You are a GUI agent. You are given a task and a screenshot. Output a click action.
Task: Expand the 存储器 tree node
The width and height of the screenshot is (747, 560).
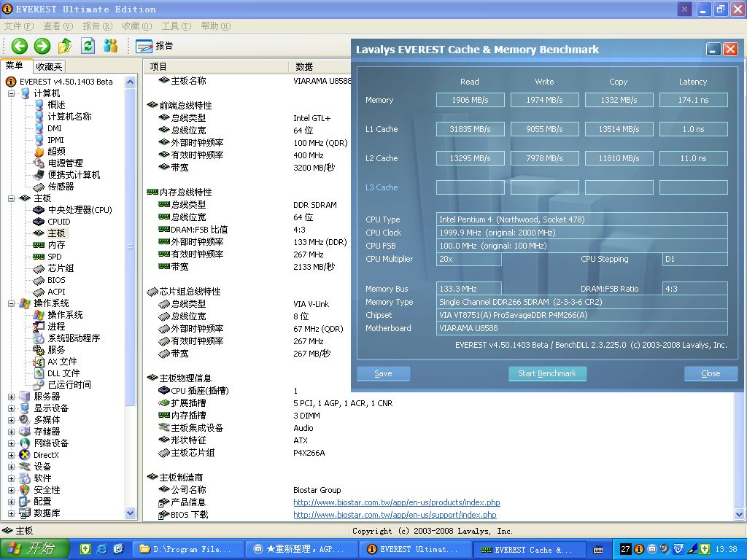coord(11,432)
